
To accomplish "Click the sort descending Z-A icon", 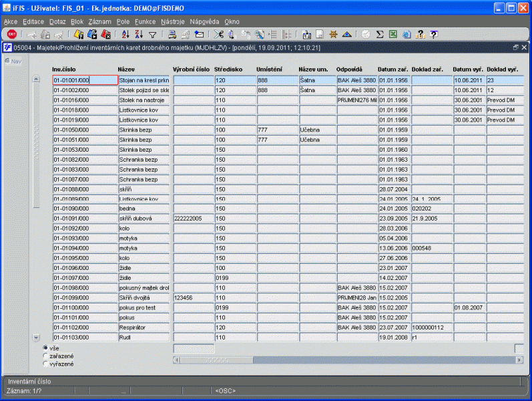I will [139, 34].
